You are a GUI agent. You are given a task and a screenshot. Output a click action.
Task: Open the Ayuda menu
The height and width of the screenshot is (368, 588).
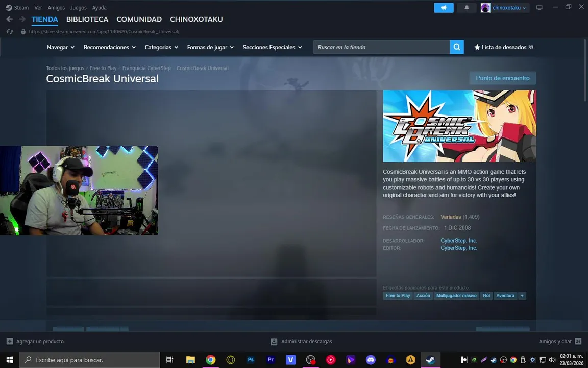[100, 8]
